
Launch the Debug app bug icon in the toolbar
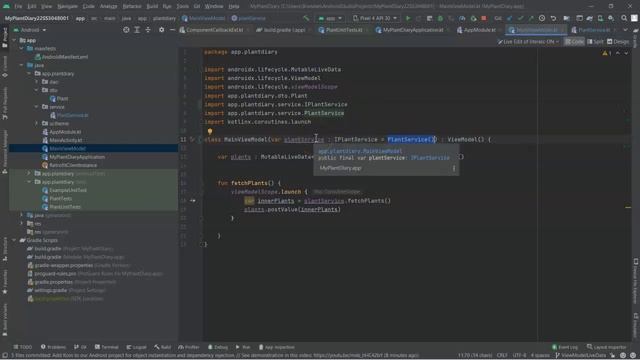point(440,18)
